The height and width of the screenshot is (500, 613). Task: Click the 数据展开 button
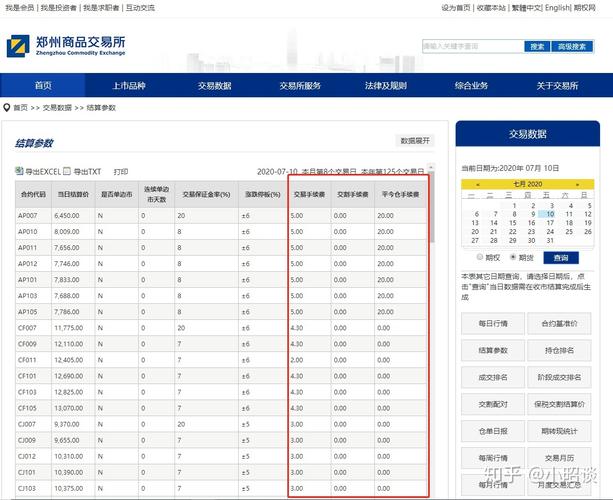[x=415, y=141]
